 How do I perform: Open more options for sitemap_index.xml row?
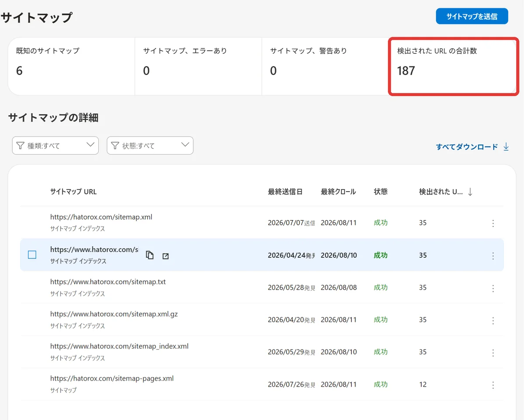point(493,353)
